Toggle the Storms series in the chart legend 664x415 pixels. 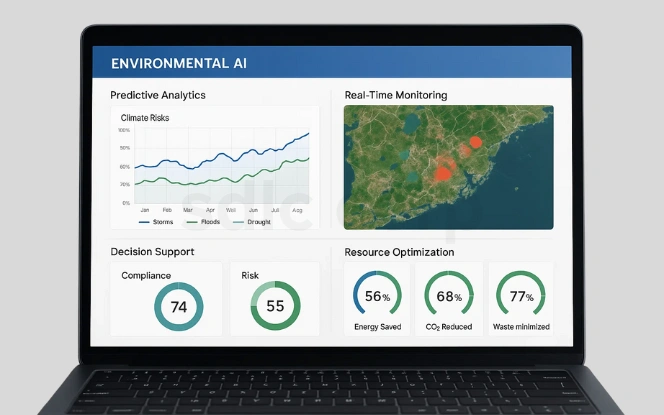[162, 222]
